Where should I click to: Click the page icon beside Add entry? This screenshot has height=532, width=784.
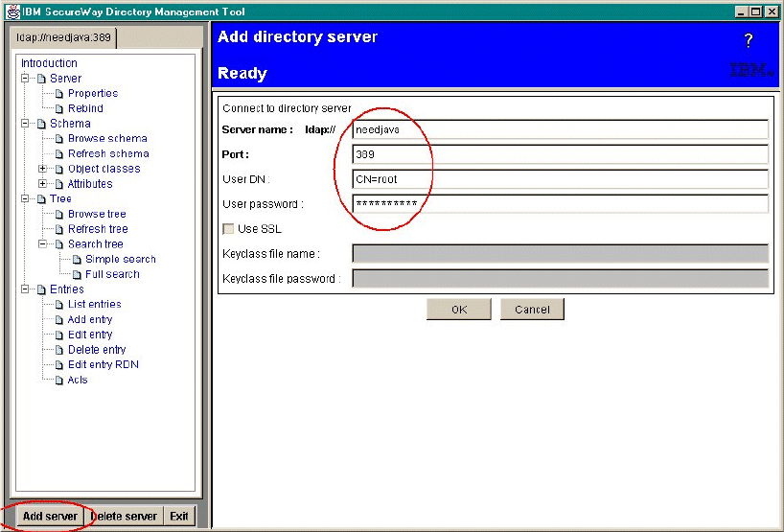pyautogui.click(x=59, y=319)
